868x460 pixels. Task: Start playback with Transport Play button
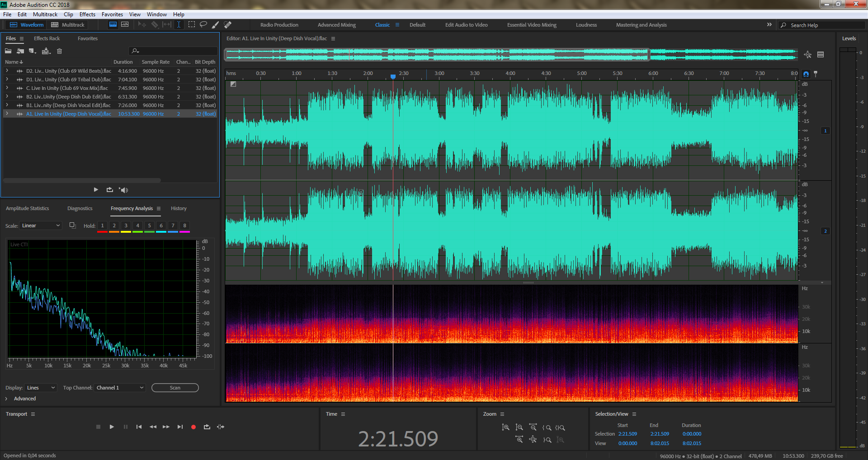click(112, 427)
